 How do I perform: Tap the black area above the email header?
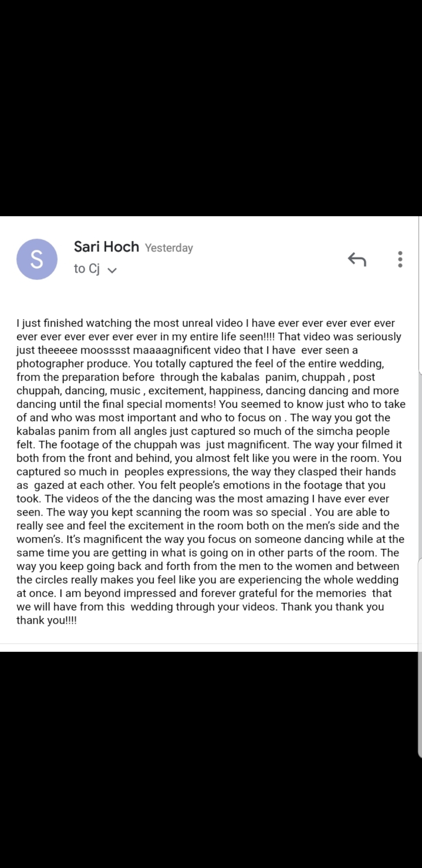point(211,108)
